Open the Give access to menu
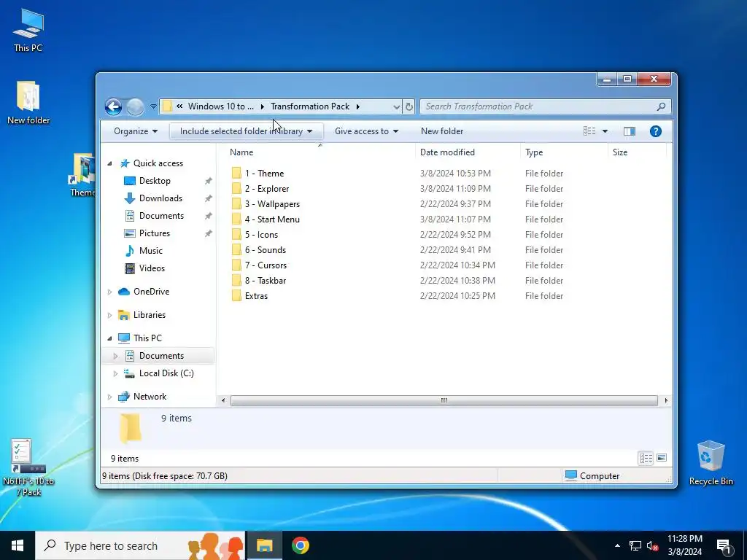 pos(366,131)
